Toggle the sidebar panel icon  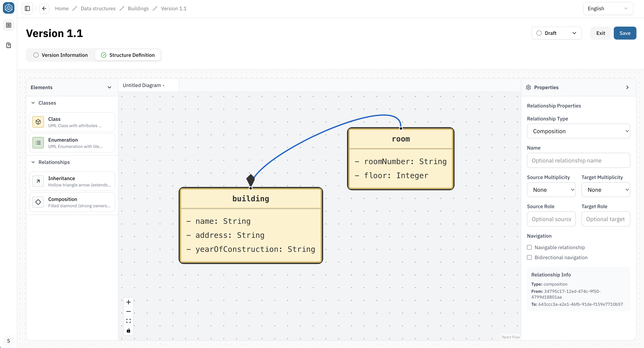(28, 8)
